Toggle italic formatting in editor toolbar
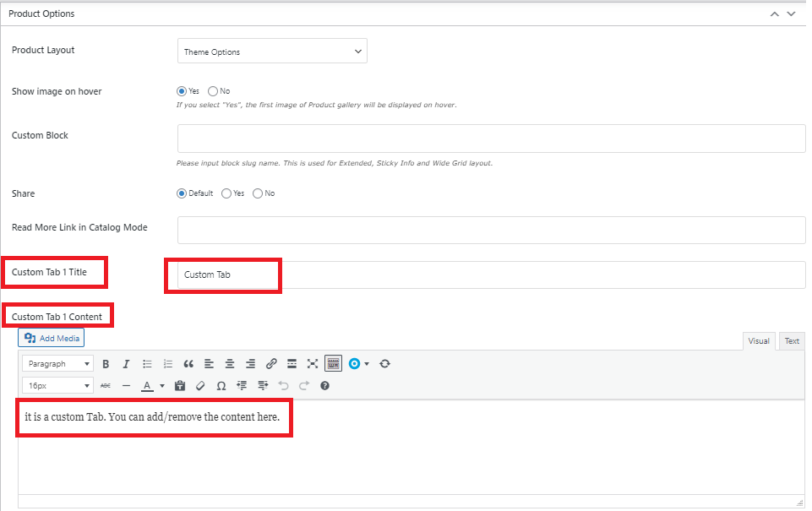The width and height of the screenshot is (812, 511). [x=126, y=364]
